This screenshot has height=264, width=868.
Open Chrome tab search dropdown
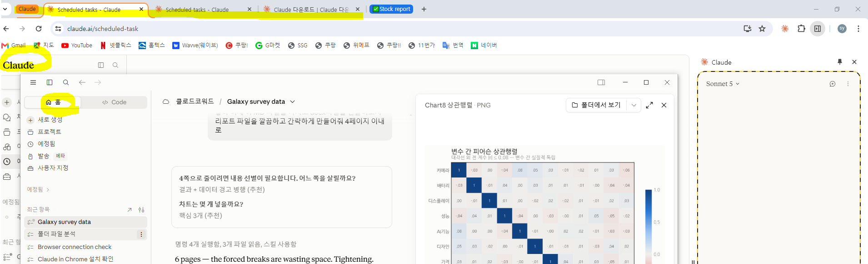5,9
